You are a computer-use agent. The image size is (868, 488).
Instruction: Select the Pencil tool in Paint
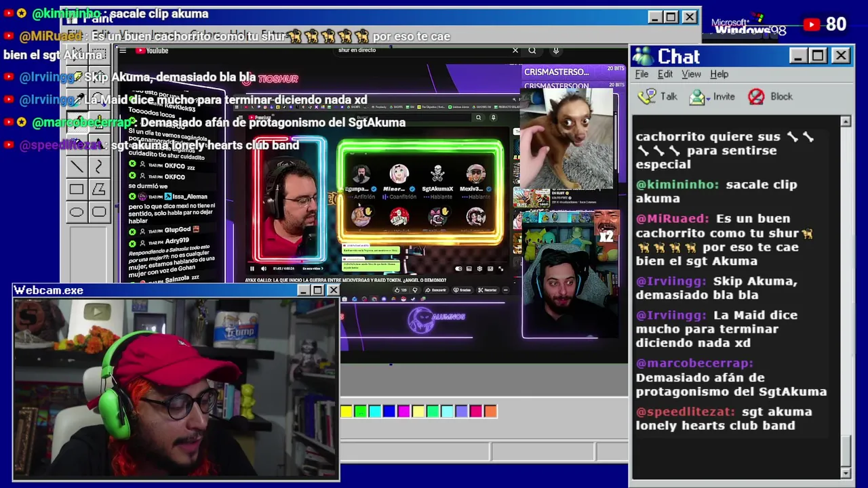77,121
